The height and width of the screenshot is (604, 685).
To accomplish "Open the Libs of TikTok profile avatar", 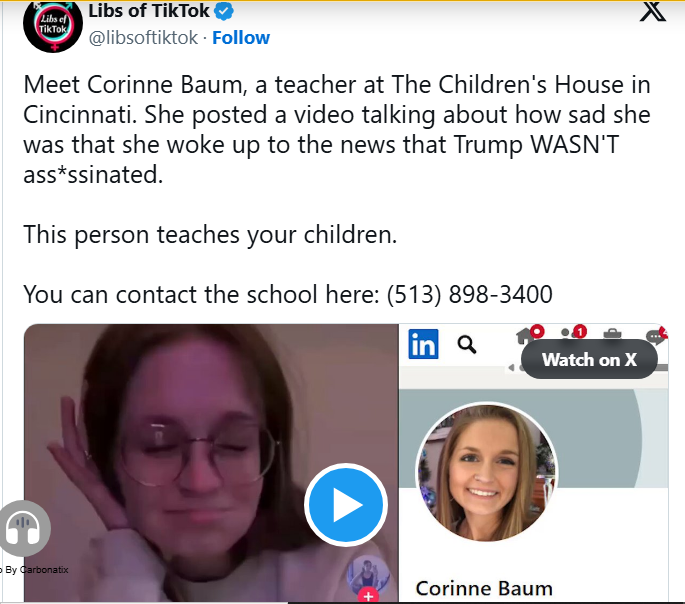I will tap(53, 26).
